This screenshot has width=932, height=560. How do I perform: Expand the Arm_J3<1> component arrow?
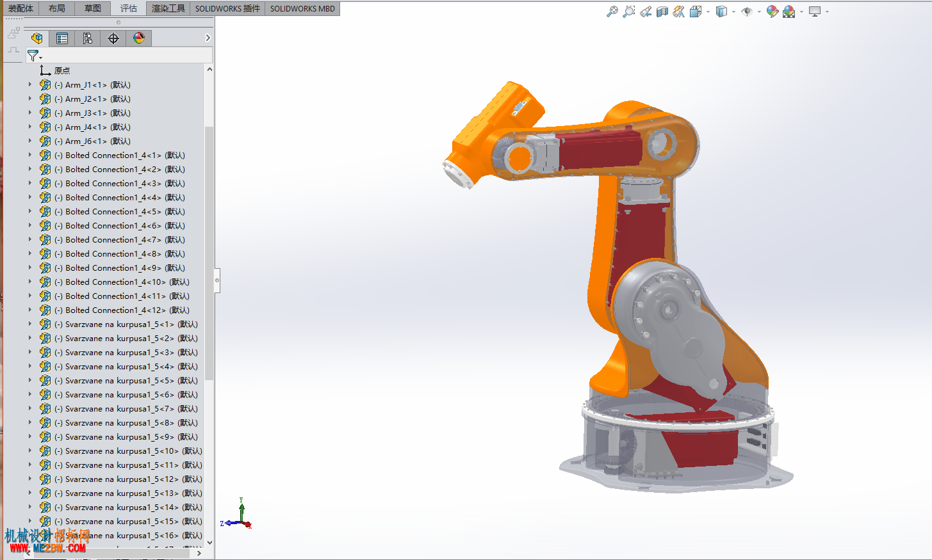click(x=30, y=113)
